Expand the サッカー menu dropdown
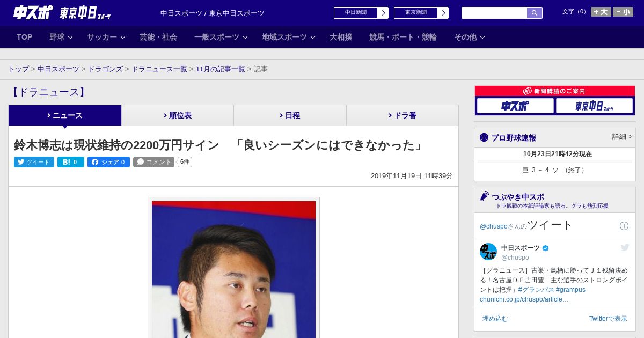 point(106,37)
